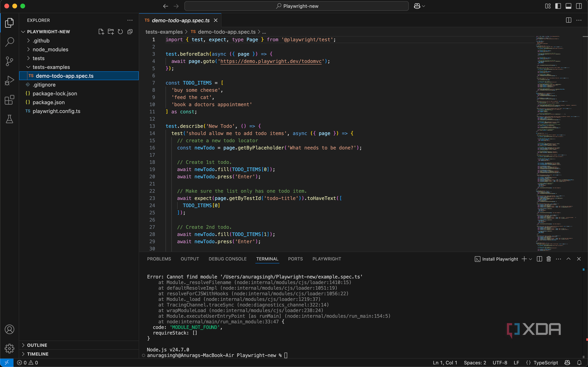Open the Copilot dropdown chevron in title bar
The image size is (588, 367).
[423, 6]
